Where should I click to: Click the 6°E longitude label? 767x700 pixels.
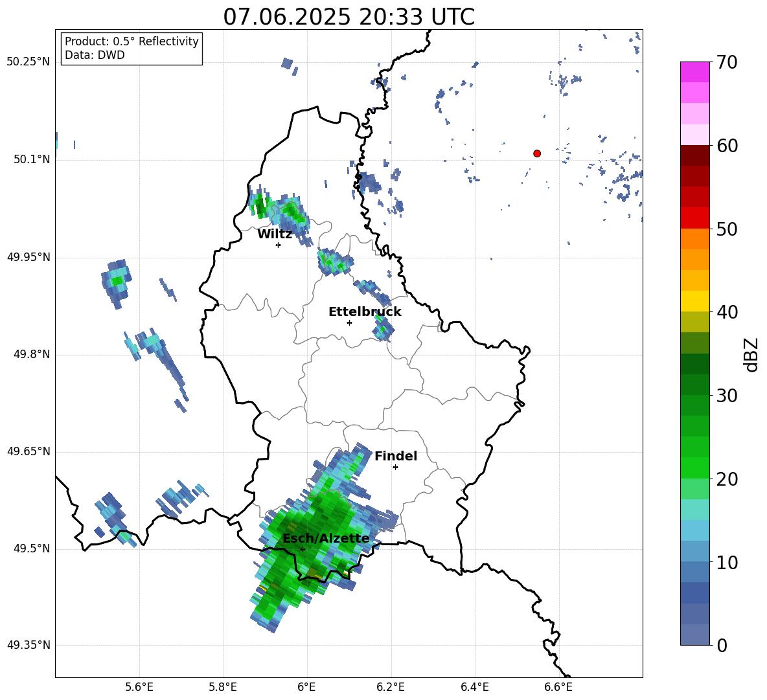click(x=306, y=687)
